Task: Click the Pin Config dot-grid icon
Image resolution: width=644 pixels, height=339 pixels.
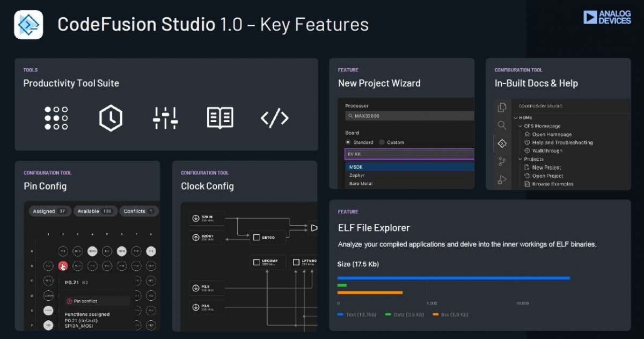Action: click(x=56, y=118)
